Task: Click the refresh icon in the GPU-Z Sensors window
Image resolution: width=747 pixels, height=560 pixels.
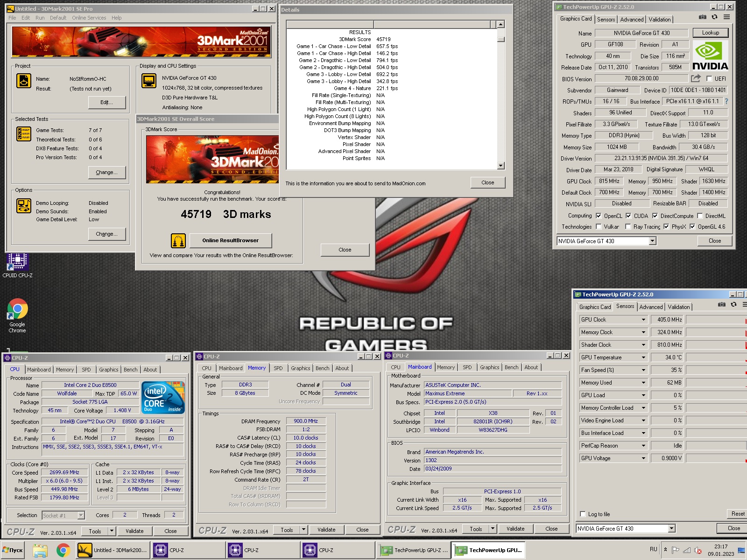Action: click(x=733, y=305)
